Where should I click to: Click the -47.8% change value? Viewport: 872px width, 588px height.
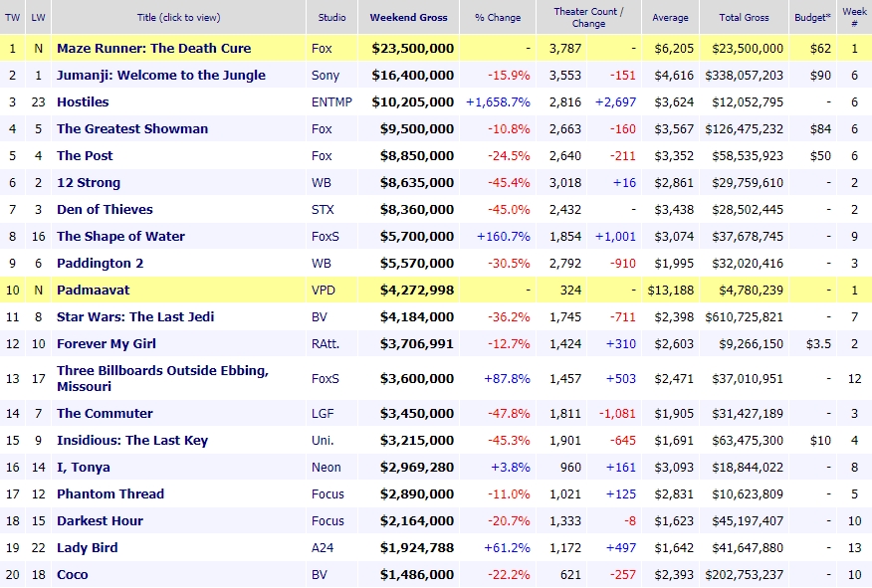coord(509,414)
